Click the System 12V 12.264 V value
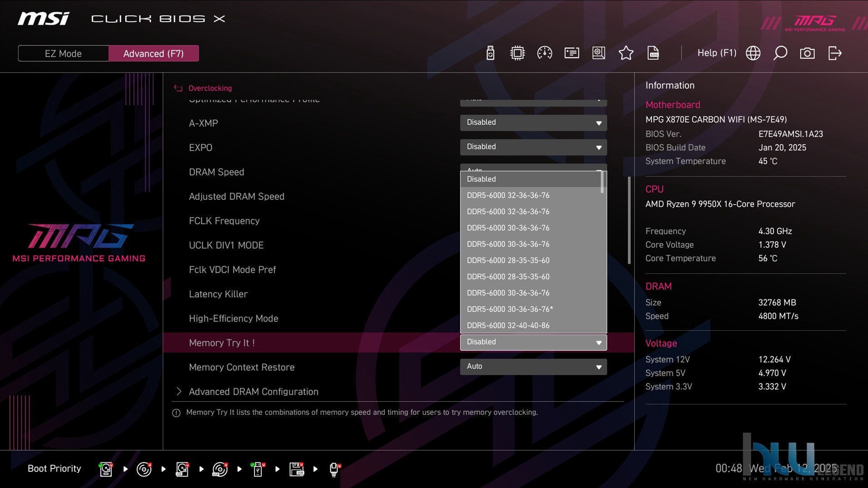The image size is (868, 488). pyautogui.click(x=774, y=359)
